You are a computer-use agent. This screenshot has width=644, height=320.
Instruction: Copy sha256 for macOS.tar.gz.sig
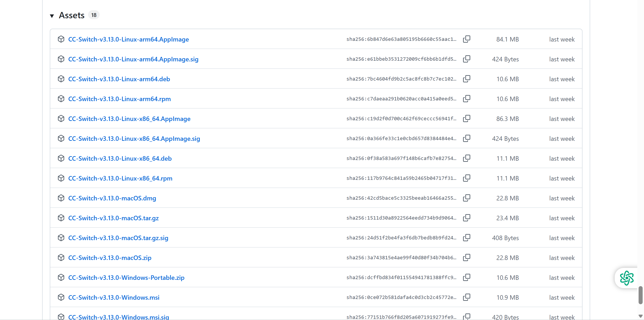pos(466,238)
